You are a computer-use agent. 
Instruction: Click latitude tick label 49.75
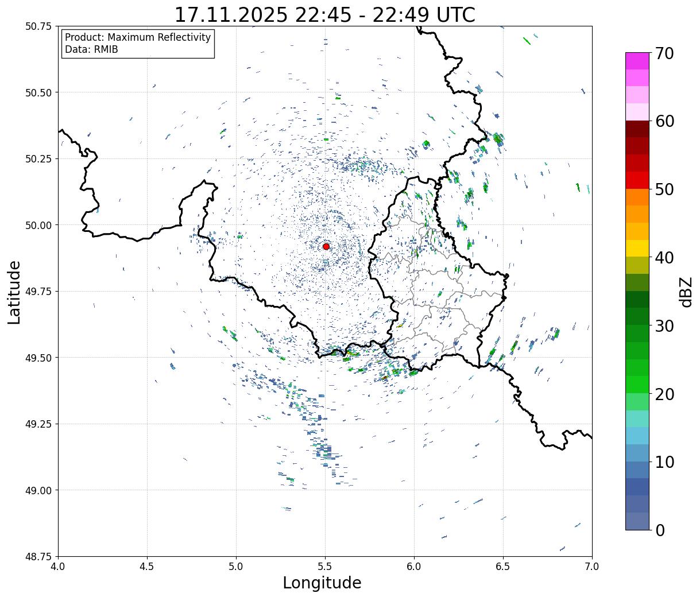38,292
